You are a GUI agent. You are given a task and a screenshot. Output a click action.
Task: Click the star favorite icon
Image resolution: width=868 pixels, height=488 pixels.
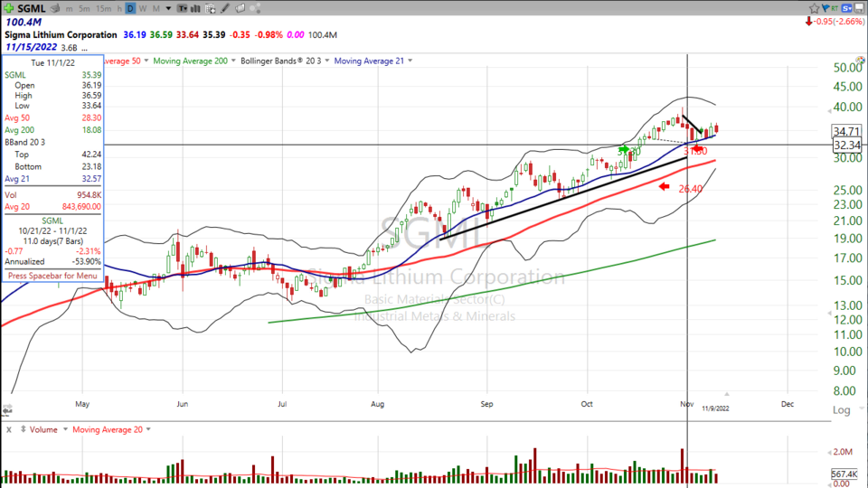pos(814,8)
